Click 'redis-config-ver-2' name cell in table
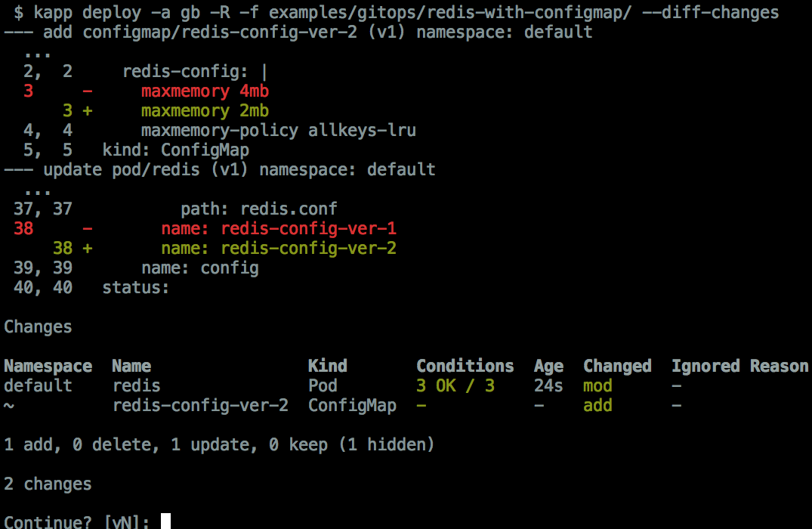This screenshot has height=529, width=812. pos(200,406)
